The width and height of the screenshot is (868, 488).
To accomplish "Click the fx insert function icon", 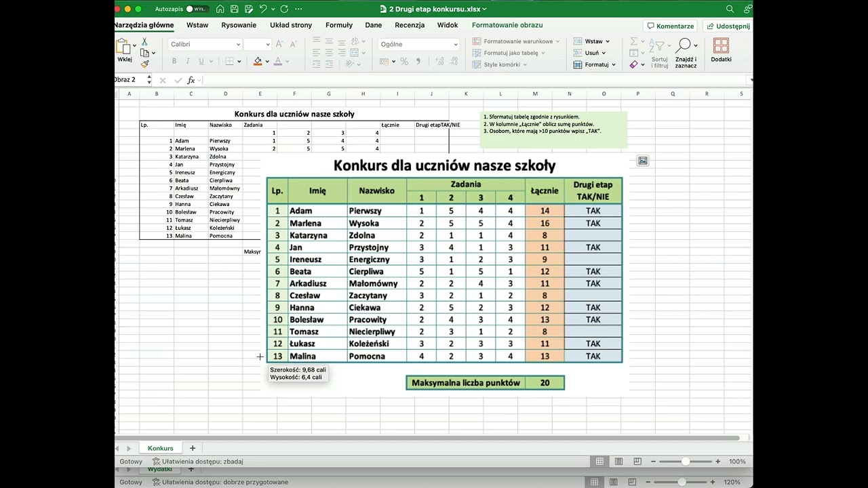I will 191,80.
